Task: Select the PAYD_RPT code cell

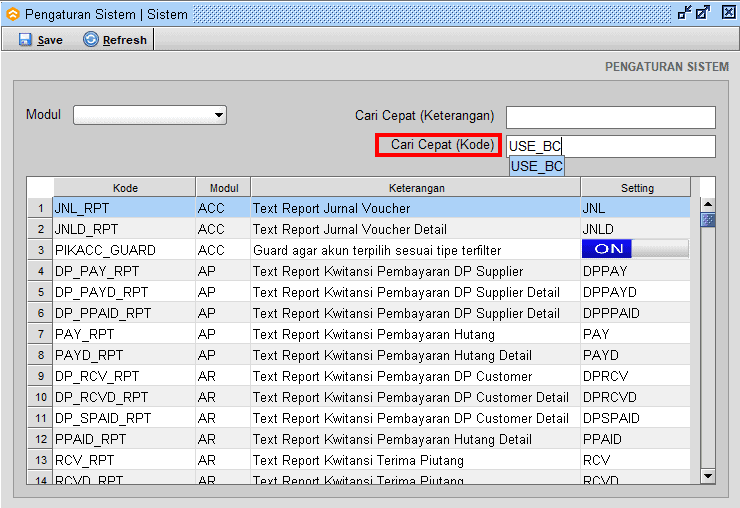Action: point(125,355)
